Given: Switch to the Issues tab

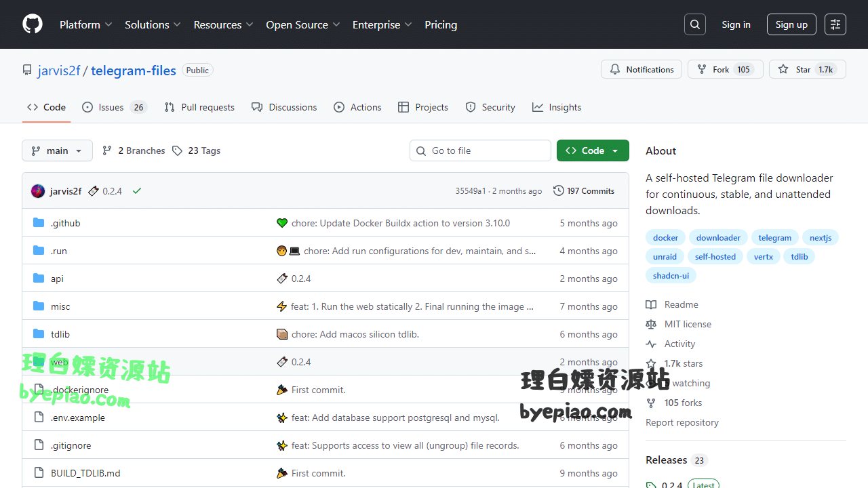Looking at the screenshot, I should [115, 107].
